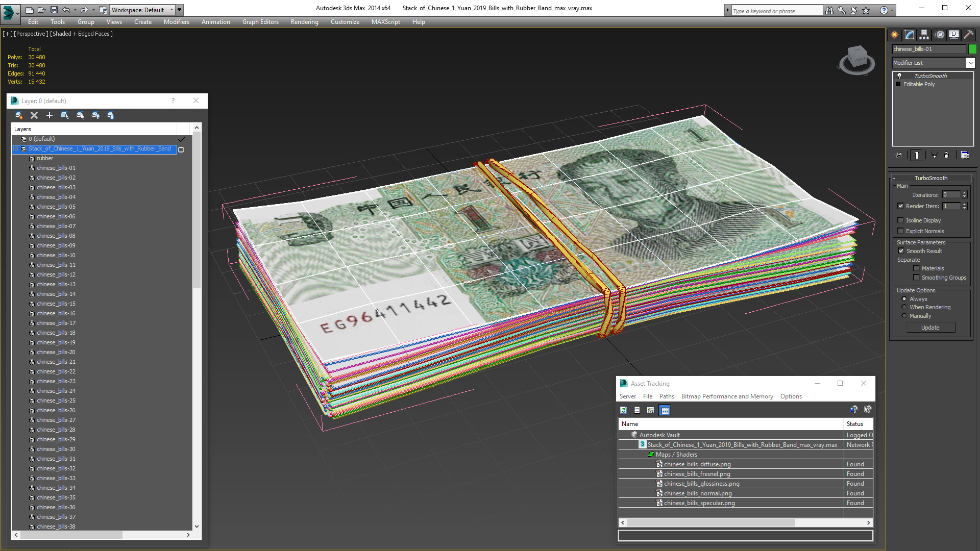
Task: Open the Modifier List dropdown
Action: (970, 63)
